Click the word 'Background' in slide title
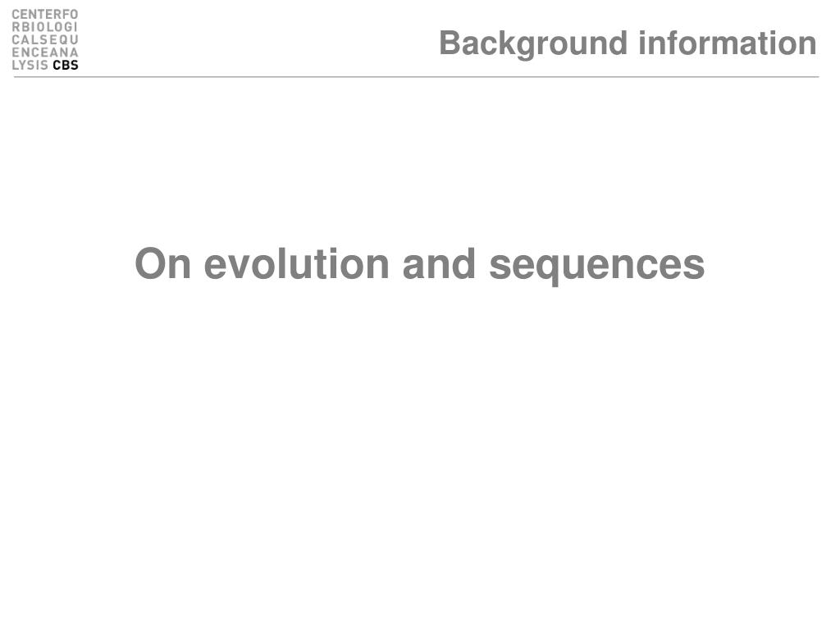The width and height of the screenshot is (840, 630). pos(533,44)
